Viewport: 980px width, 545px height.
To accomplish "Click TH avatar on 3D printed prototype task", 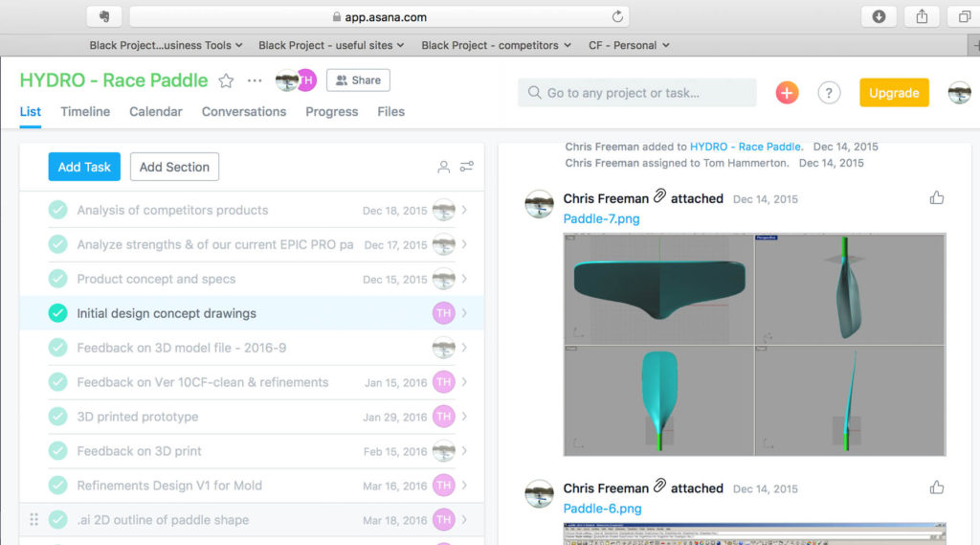I will pos(444,416).
